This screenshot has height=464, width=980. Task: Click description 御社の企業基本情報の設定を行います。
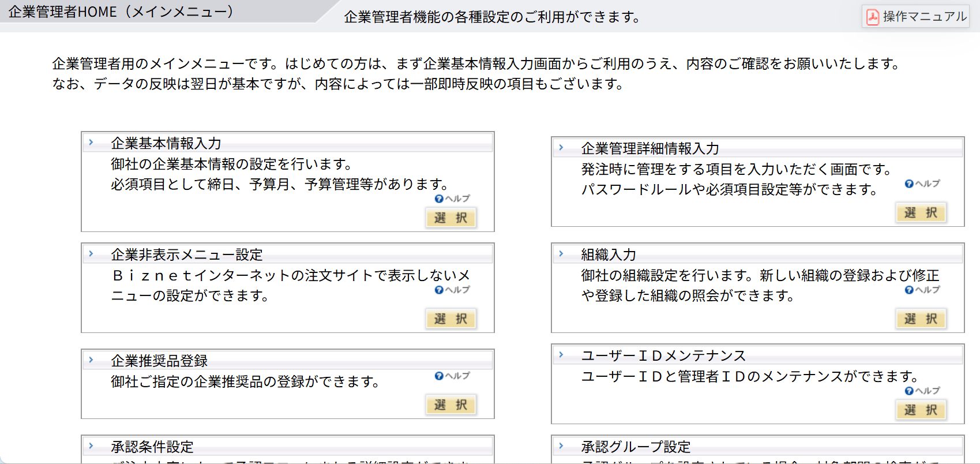click(232, 164)
